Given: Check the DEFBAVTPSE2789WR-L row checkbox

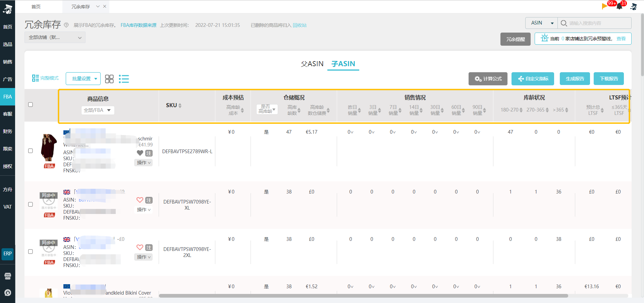Looking at the screenshot, I should [x=31, y=151].
